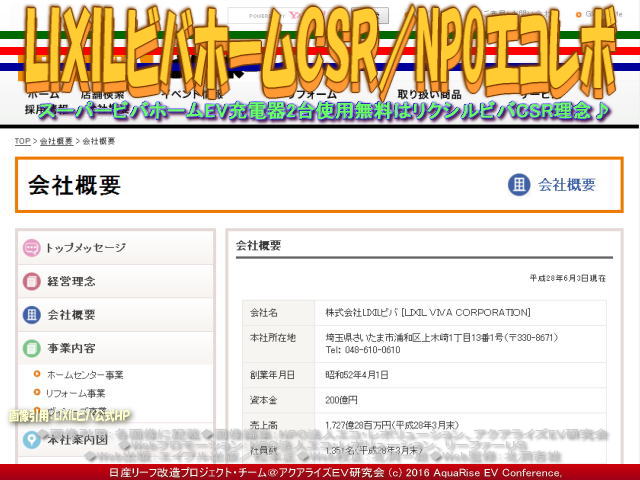Click the 埼玉県さいたま市浦和区 address text
640x480 pixels.
pos(442,338)
